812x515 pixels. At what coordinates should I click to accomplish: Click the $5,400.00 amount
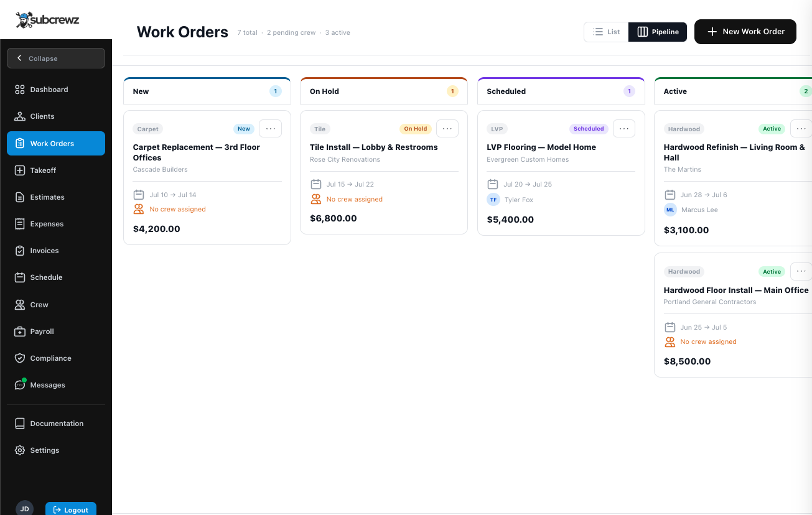tap(510, 220)
